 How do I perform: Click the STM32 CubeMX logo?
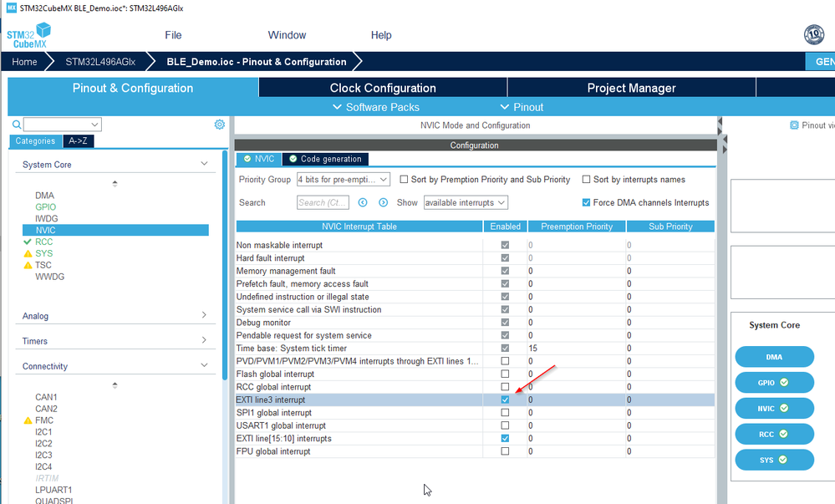(28, 35)
